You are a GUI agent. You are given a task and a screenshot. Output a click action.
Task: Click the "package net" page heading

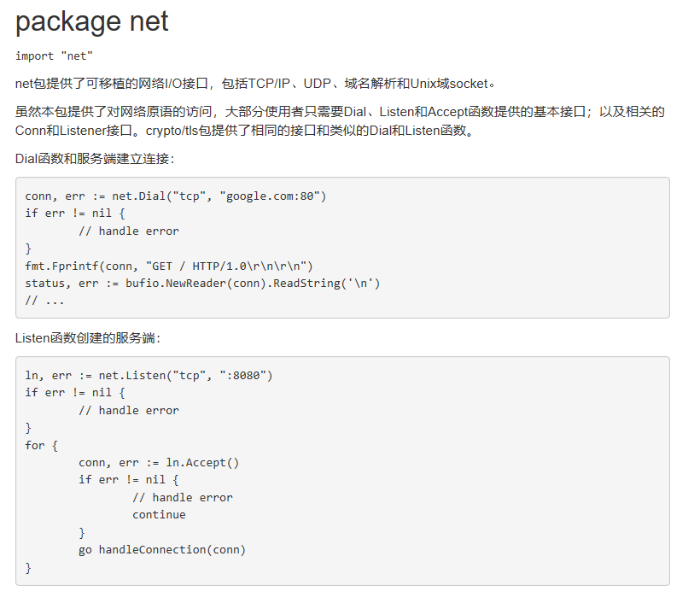pyautogui.click(x=92, y=20)
